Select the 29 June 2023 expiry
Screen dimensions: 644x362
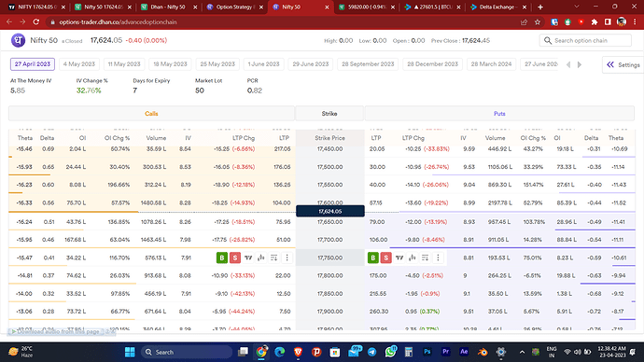coord(311,64)
